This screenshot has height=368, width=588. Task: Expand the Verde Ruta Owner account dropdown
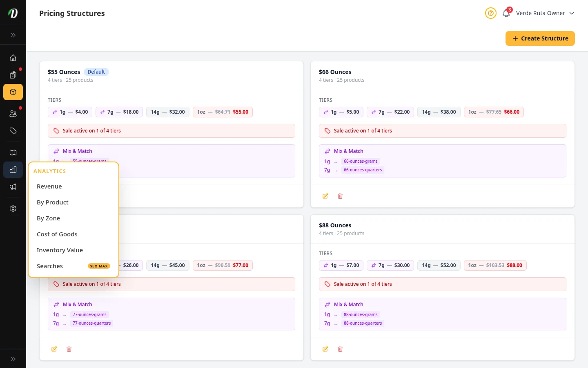[545, 13]
